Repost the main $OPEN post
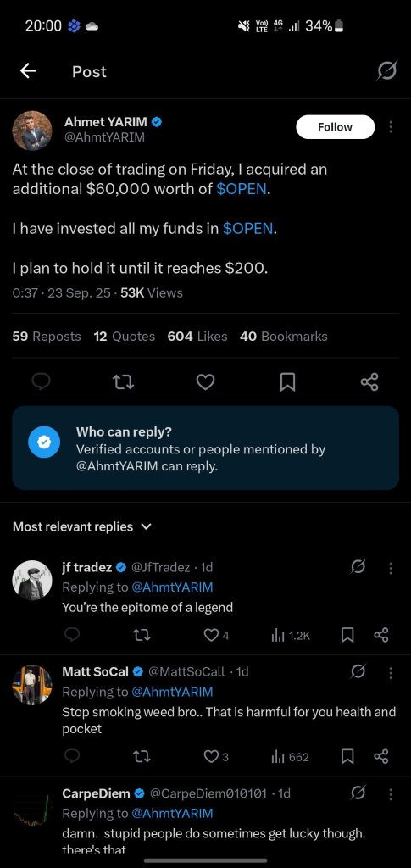The width and height of the screenshot is (411, 868). 124,381
